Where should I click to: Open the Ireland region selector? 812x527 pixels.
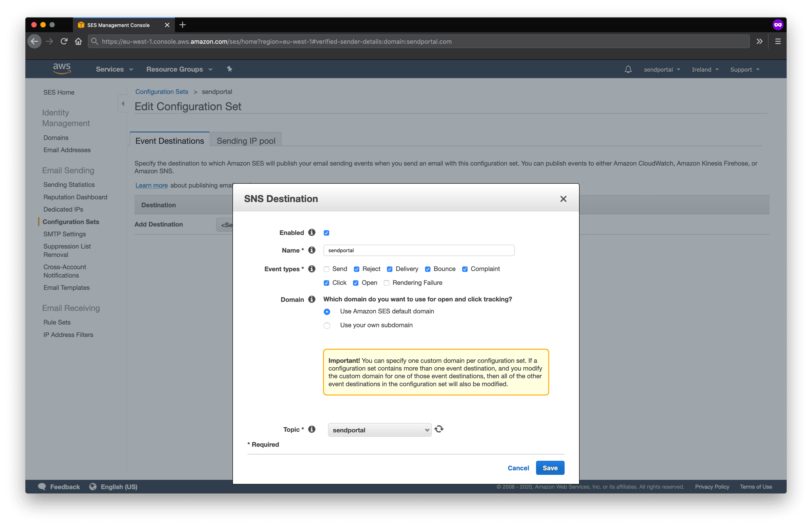tap(705, 70)
